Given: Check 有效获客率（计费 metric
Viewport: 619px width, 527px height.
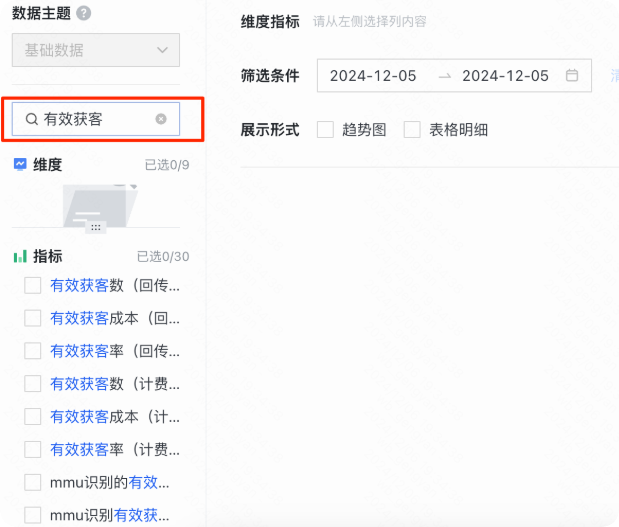Looking at the screenshot, I should tap(32, 449).
